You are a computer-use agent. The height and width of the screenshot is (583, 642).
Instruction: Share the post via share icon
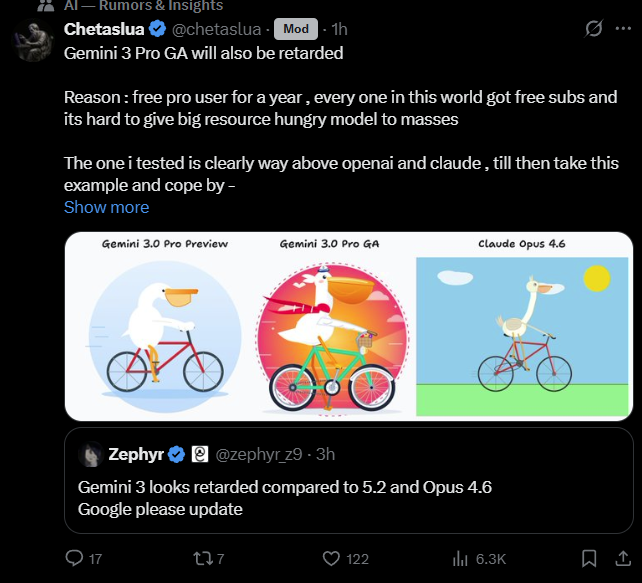coord(624,558)
